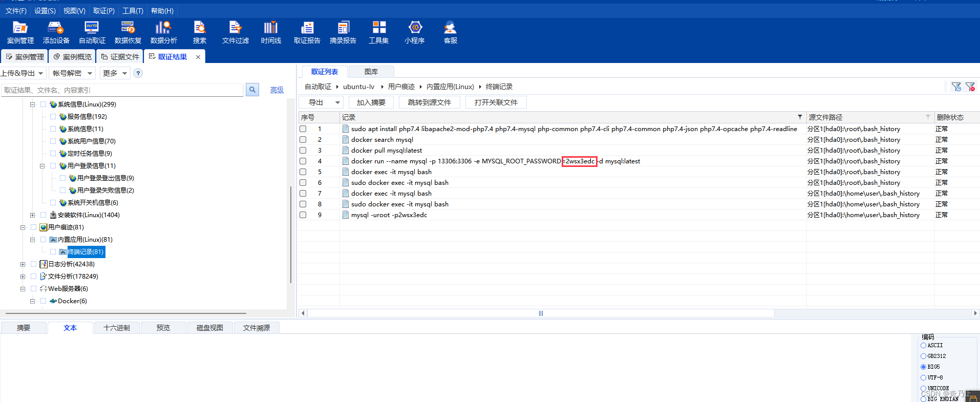
Task: Open the 数据分析 tool
Action: click(x=163, y=33)
